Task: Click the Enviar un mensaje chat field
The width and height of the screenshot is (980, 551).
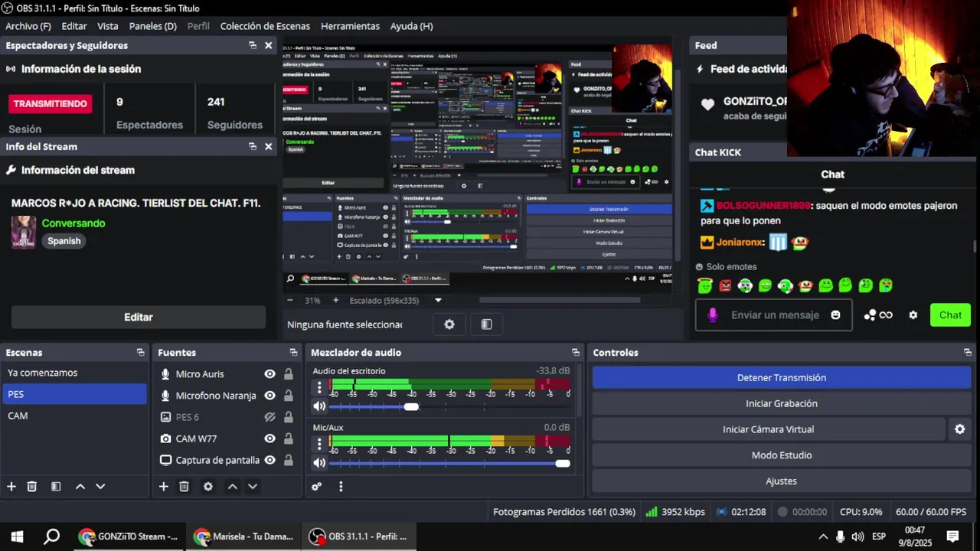Action: point(773,315)
